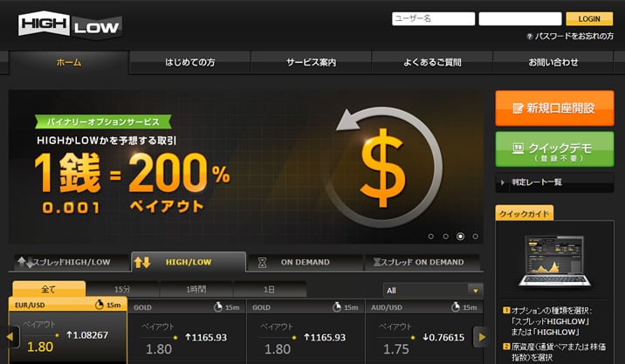Click the 0.76615 AUD/USD rate
Screen dimensions: 625x364
443,338
